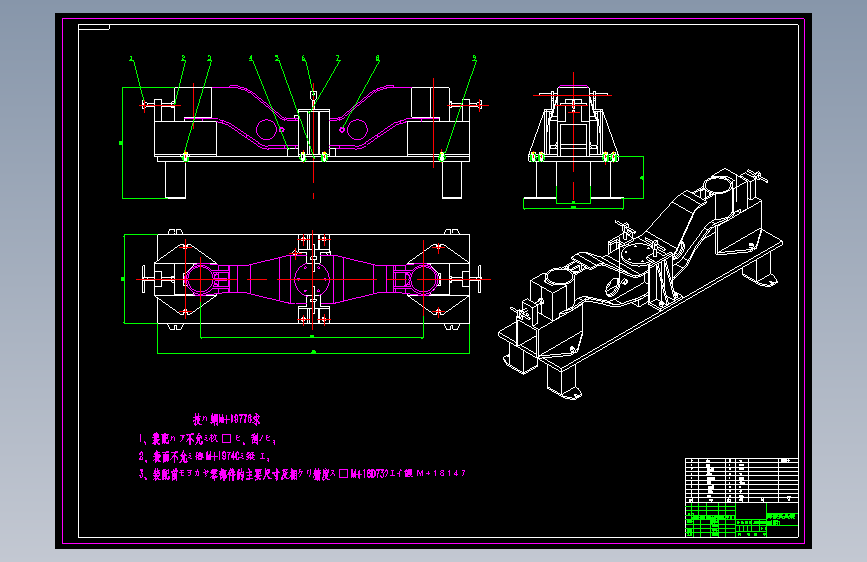Click the white parts list table
Screen dimensions: 867x562
(741, 480)
